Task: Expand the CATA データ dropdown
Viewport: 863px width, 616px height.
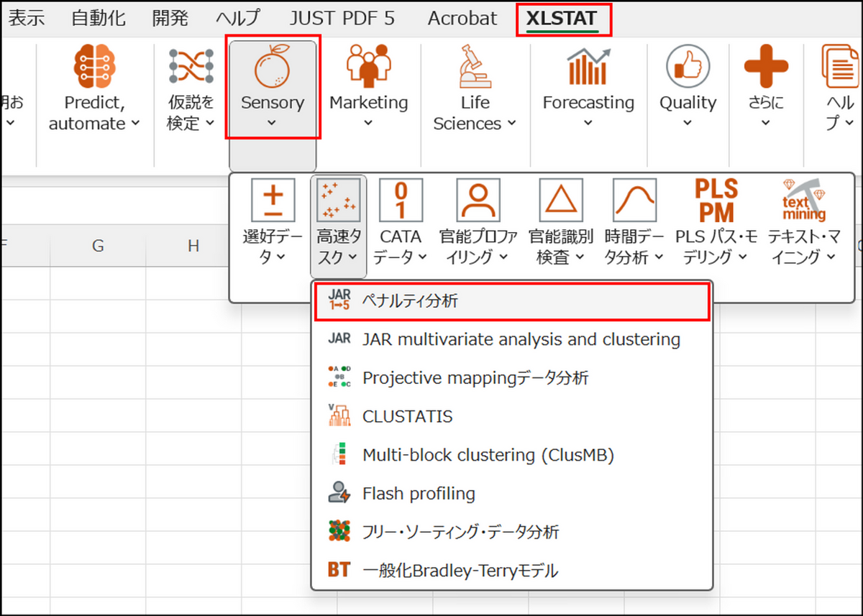Action: coord(401,247)
